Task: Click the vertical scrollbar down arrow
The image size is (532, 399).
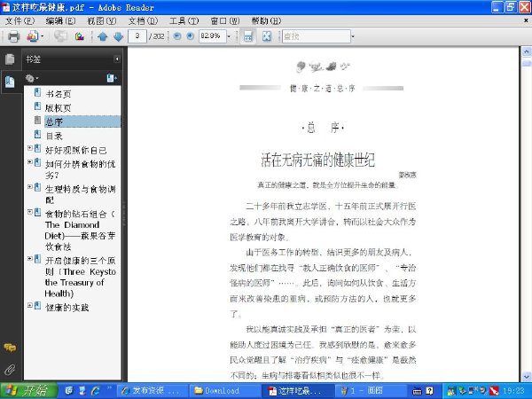Action: (x=526, y=376)
